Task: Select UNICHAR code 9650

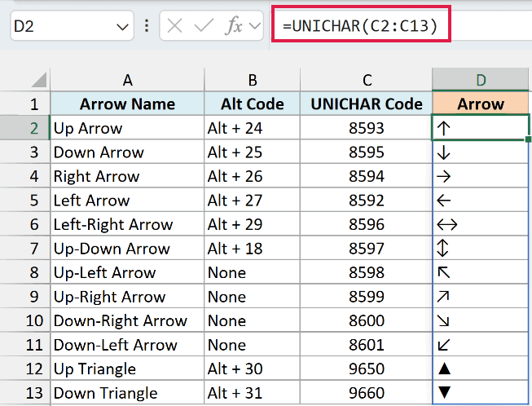Action: 366,368
